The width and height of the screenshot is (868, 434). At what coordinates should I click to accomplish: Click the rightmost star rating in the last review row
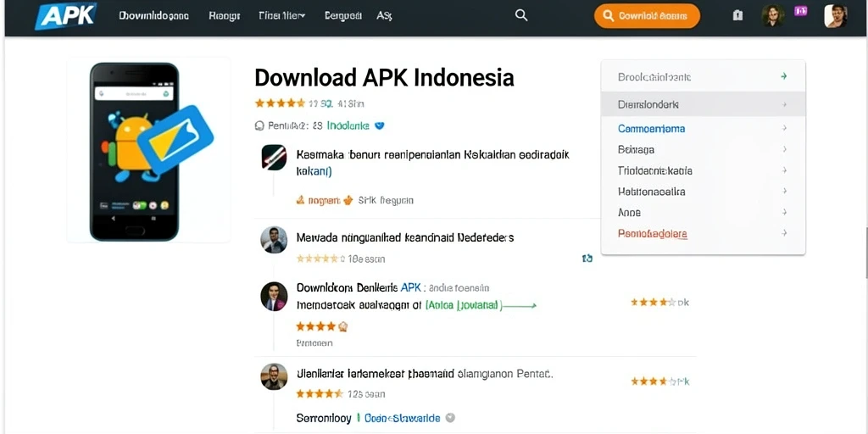[x=659, y=381]
